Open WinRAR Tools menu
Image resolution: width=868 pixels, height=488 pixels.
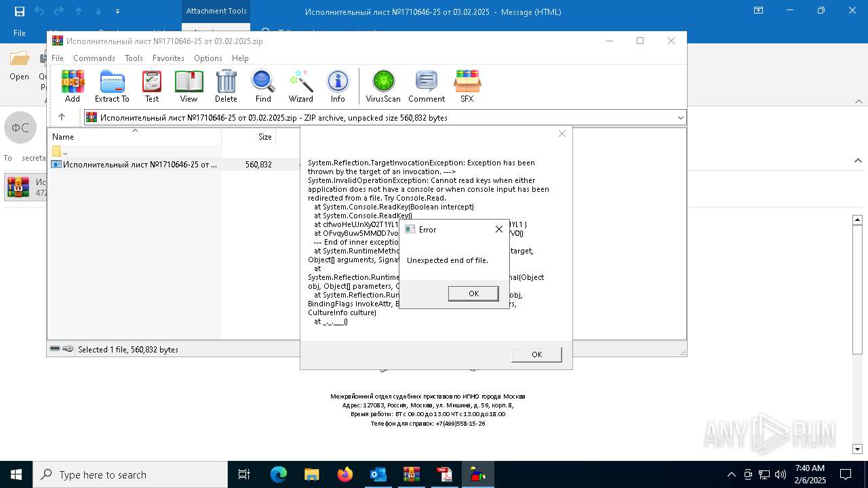tap(134, 58)
